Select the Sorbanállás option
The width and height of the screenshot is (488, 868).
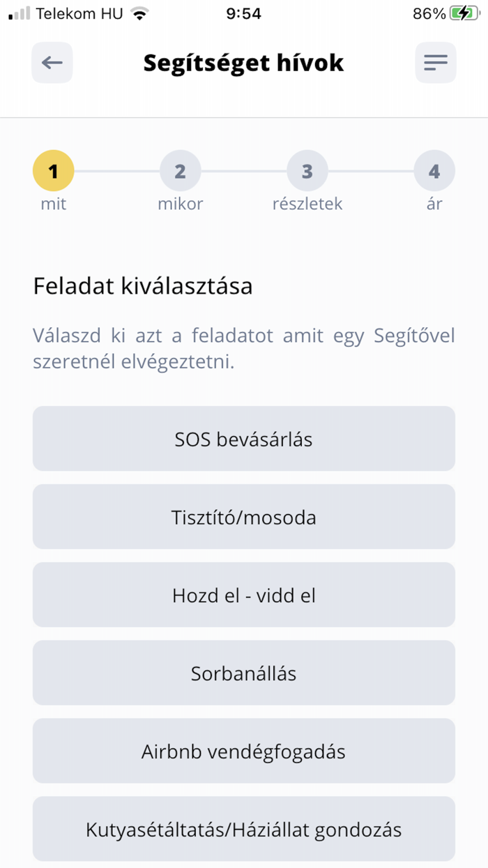(x=244, y=673)
